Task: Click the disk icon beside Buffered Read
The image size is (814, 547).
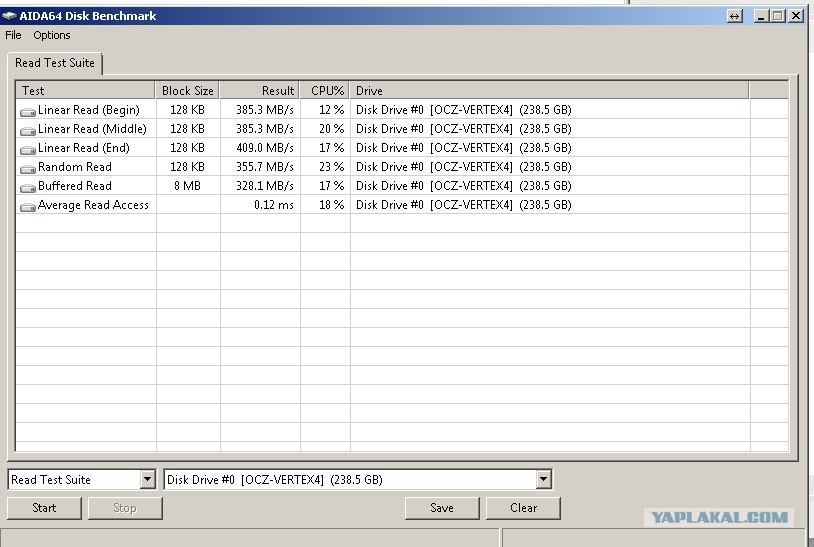Action: pos(28,187)
